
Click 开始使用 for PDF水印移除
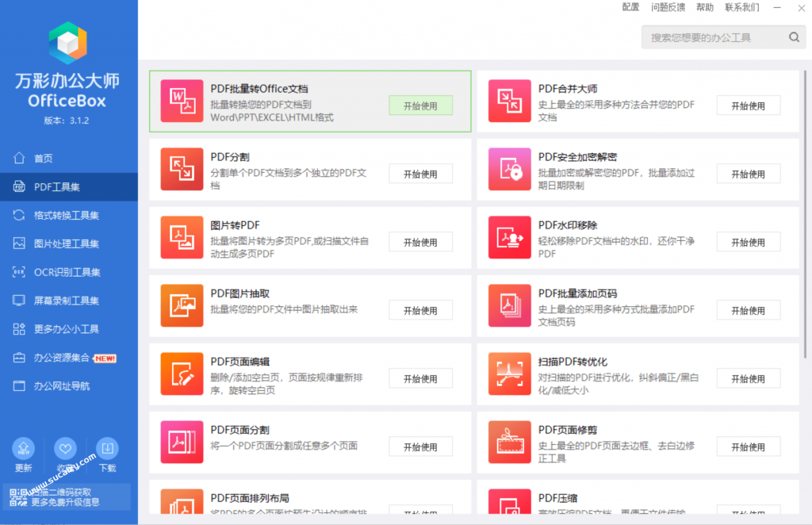tap(749, 243)
